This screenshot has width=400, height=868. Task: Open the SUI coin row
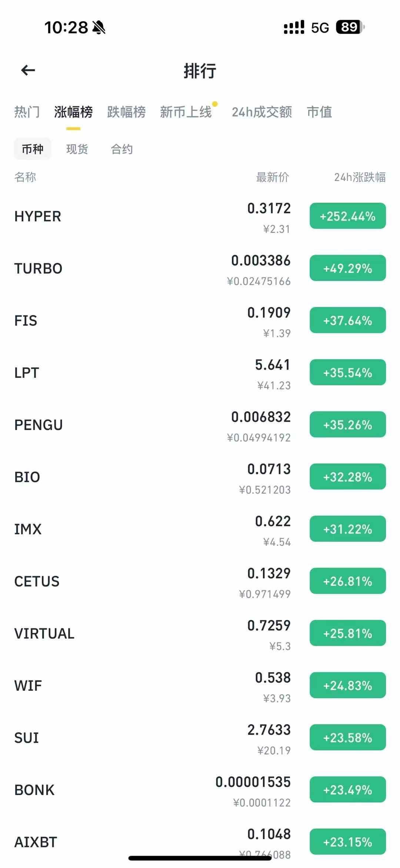tap(200, 738)
